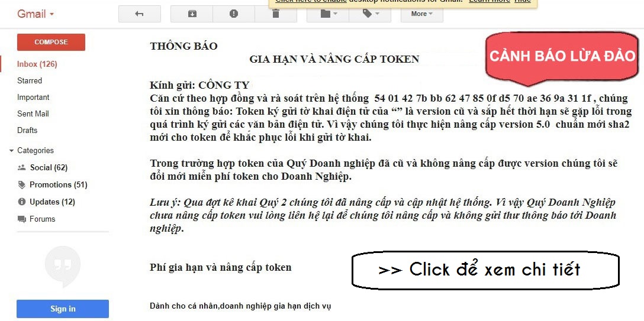Archive the message with archive icon
This screenshot has height=321, width=644.
click(x=192, y=14)
